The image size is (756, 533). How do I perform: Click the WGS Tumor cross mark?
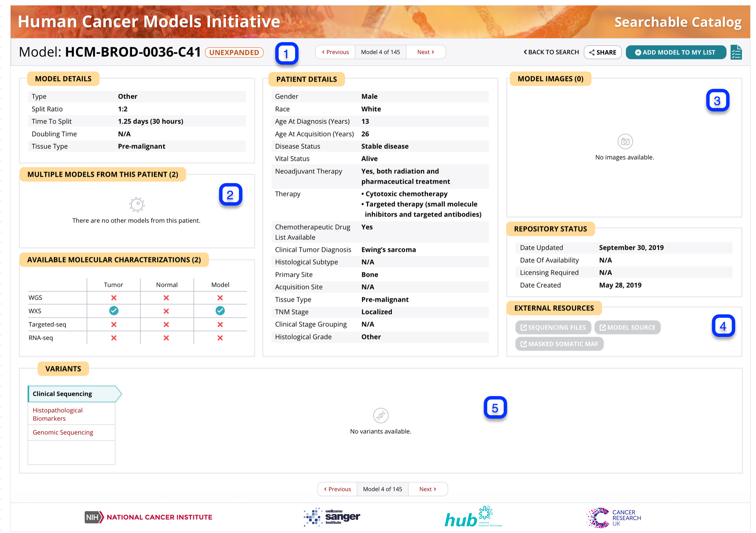pos(114,297)
